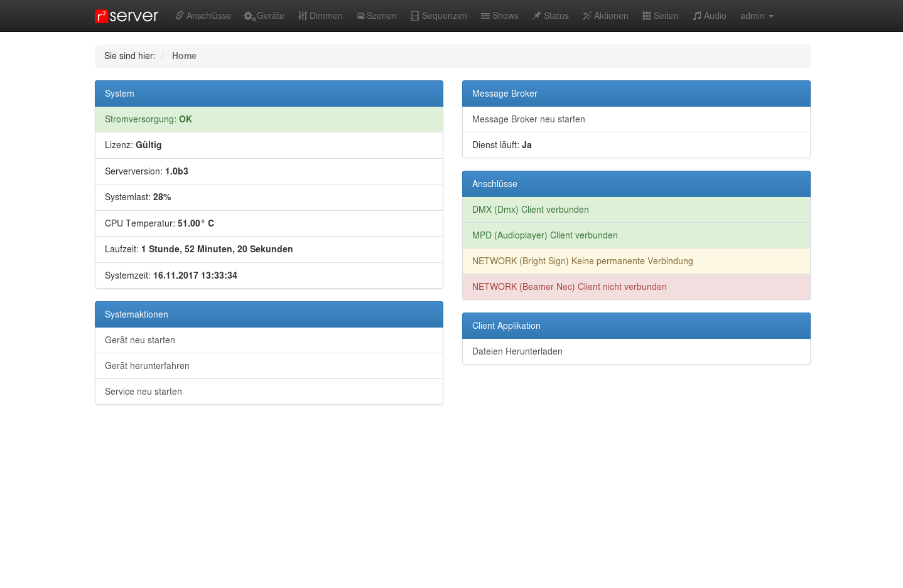Screen dimensions: 903x588
Task: Restart the device via Gerät neu starten
Action: coord(140,340)
